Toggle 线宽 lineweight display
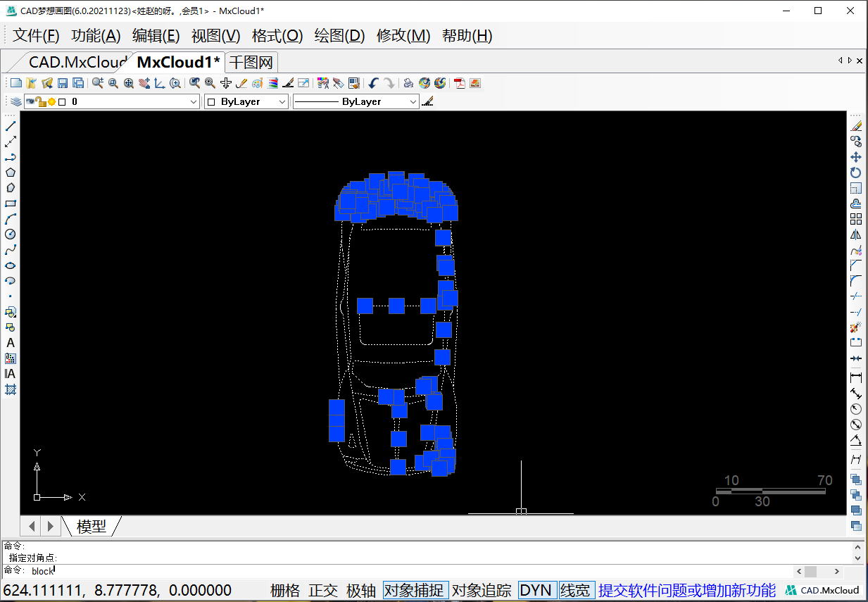This screenshot has width=868, height=602. 576,591
